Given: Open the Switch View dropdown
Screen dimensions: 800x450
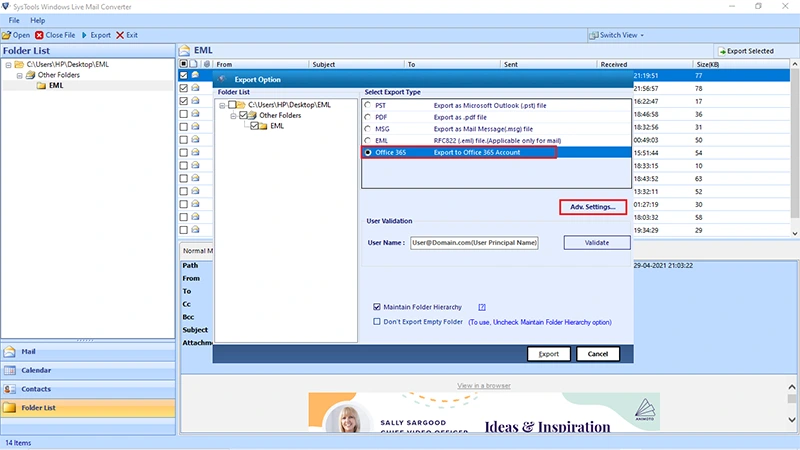Looking at the screenshot, I should point(616,35).
